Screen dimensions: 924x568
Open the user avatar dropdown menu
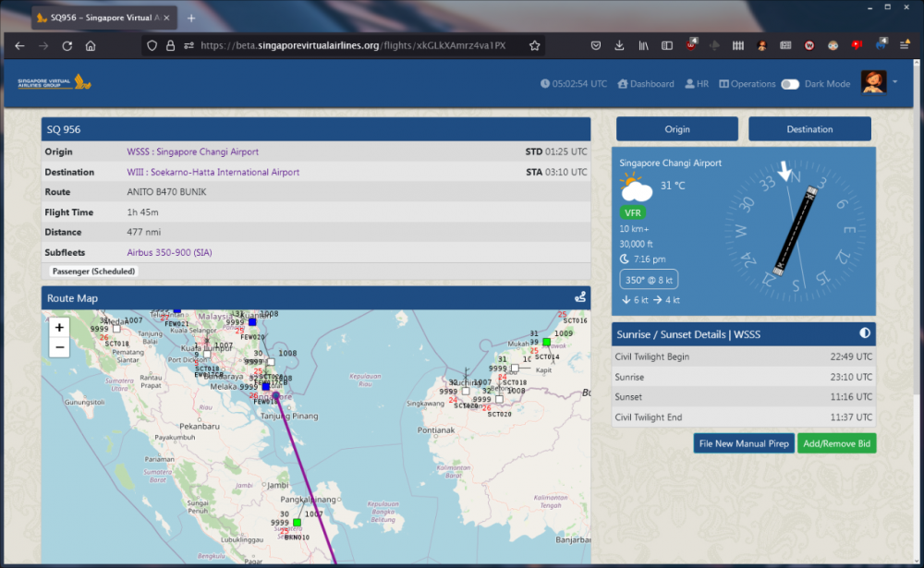[x=873, y=83]
